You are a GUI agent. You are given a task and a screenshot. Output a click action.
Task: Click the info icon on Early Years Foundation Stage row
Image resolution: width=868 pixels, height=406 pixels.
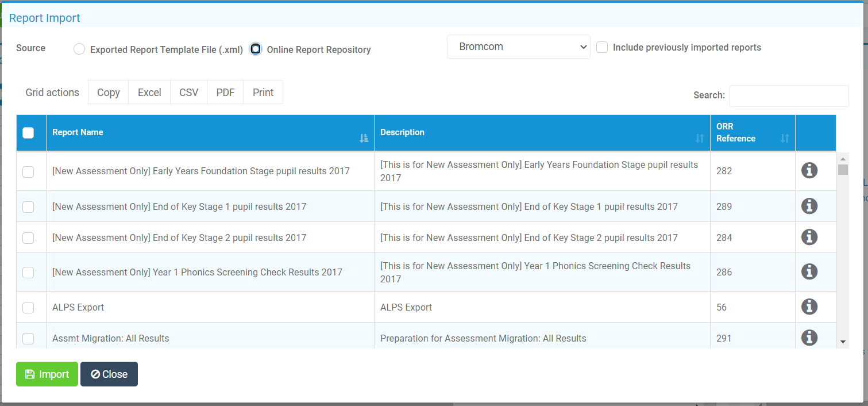point(809,170)
